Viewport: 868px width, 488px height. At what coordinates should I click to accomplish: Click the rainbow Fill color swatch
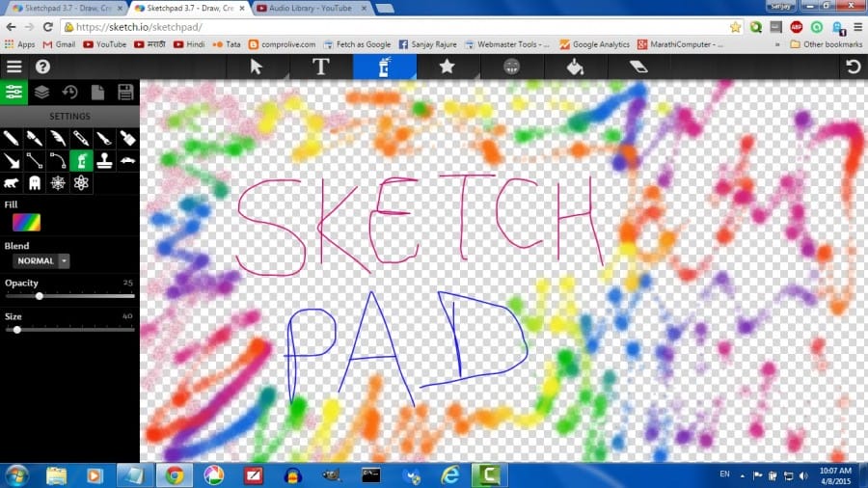point(26,223)
